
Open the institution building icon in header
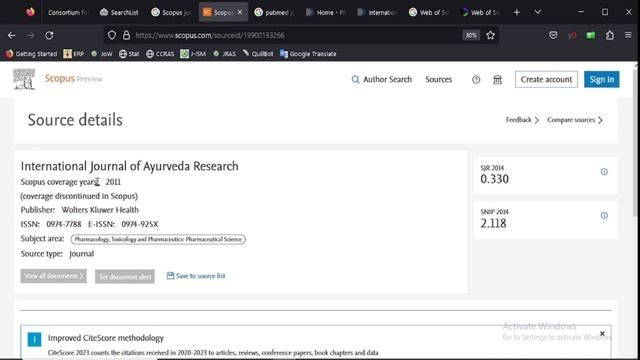click(x=497, y=80)
